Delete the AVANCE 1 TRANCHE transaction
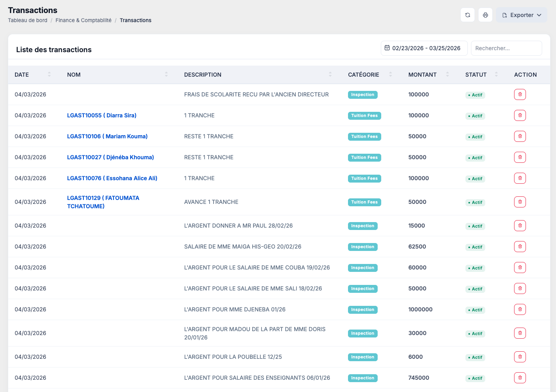Image resolution: width=556 pixels, height=392 pixels. pyautogui.click(x=520, y=202)
